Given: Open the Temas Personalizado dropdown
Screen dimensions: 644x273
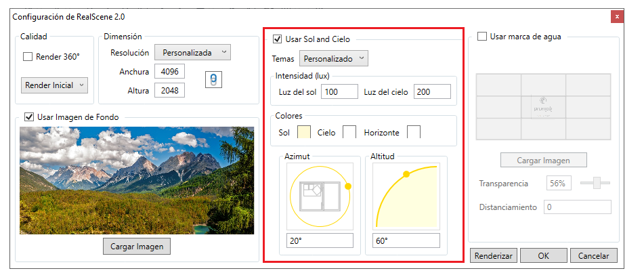Looking at the screenshot, I should click(x=333, y=59).
